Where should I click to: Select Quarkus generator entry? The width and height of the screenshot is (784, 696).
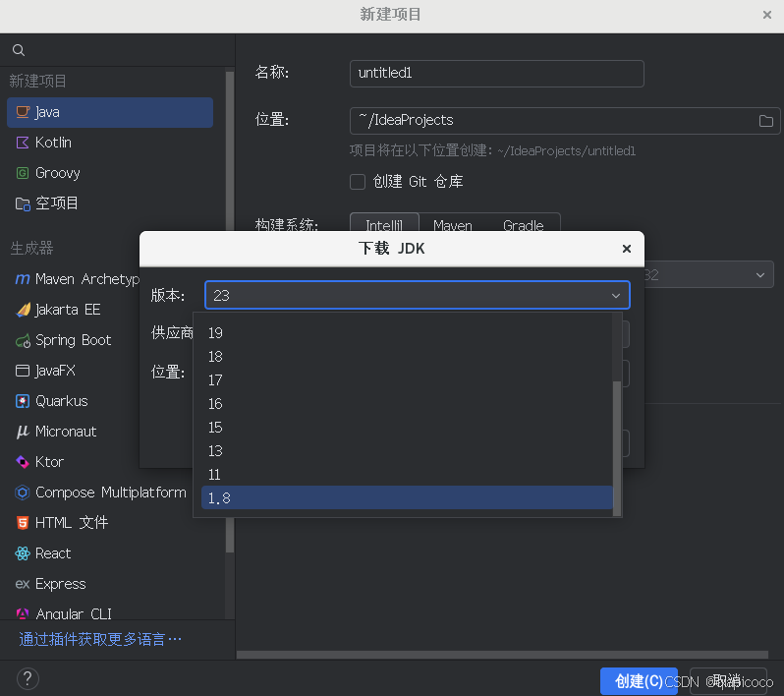75,401
